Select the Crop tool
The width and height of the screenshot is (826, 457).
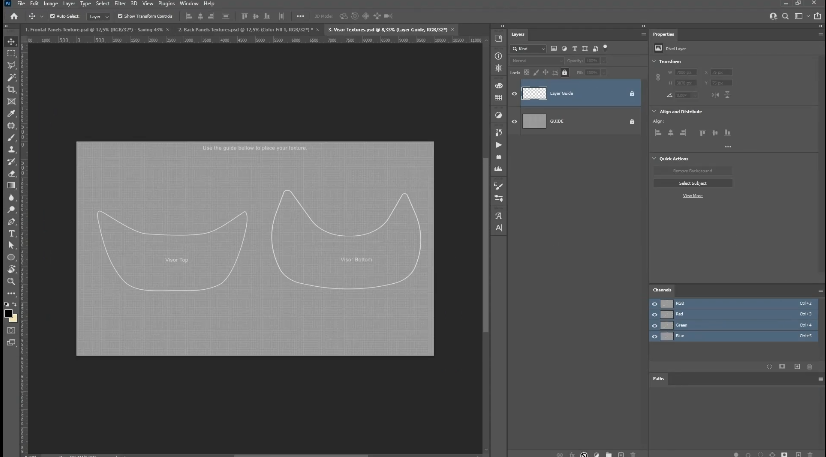click(x=11, y=89)
